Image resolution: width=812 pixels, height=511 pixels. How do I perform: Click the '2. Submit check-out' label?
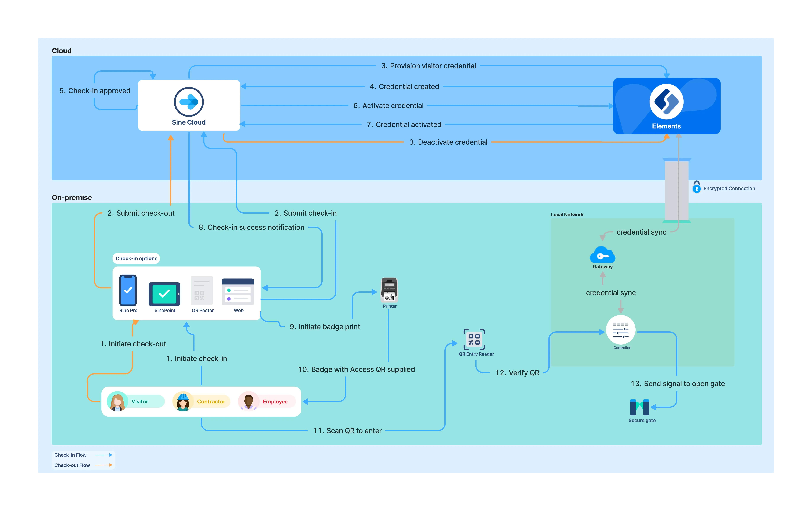click(x=141, y=213)
